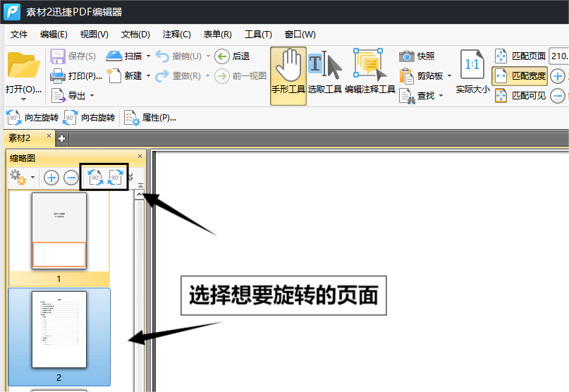The image size is (569, 392).
Task: Open the 表单(R) menu
Action: [x=217, y=35]
